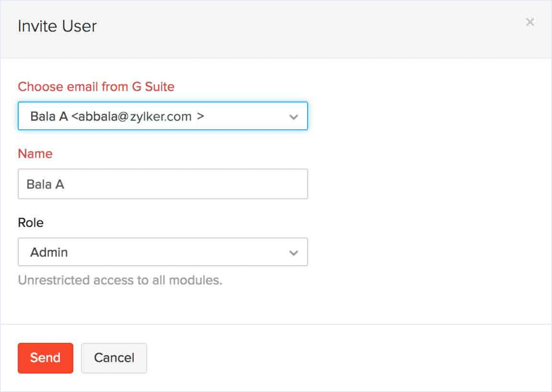Image resolution: width=552 pixels, height=392 pixels.
Task: Click the 'Choose email from G Suite' label
Action: tap(96, 87)
